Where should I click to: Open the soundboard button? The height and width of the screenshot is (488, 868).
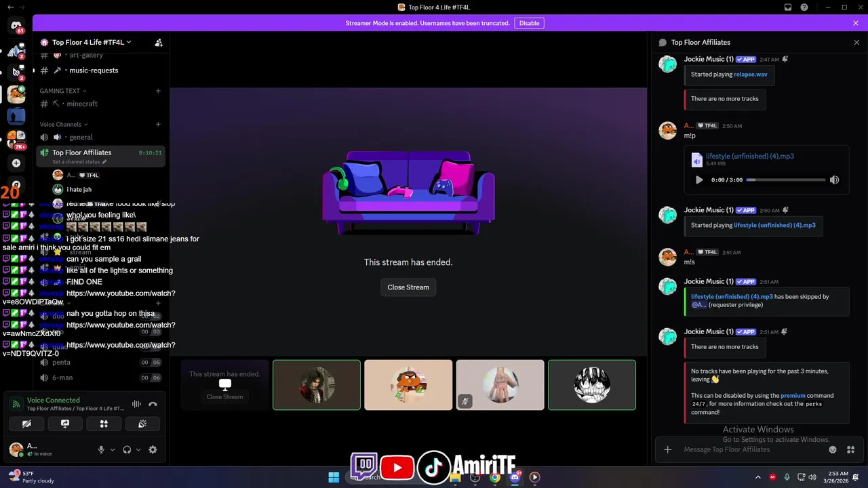point(142,424)
